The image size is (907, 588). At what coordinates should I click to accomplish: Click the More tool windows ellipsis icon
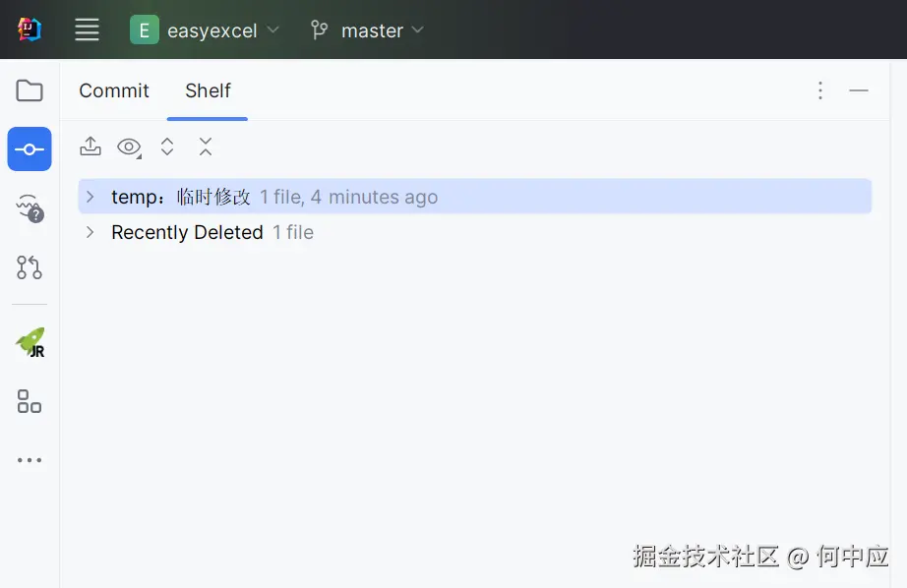[x=30, y=459]
